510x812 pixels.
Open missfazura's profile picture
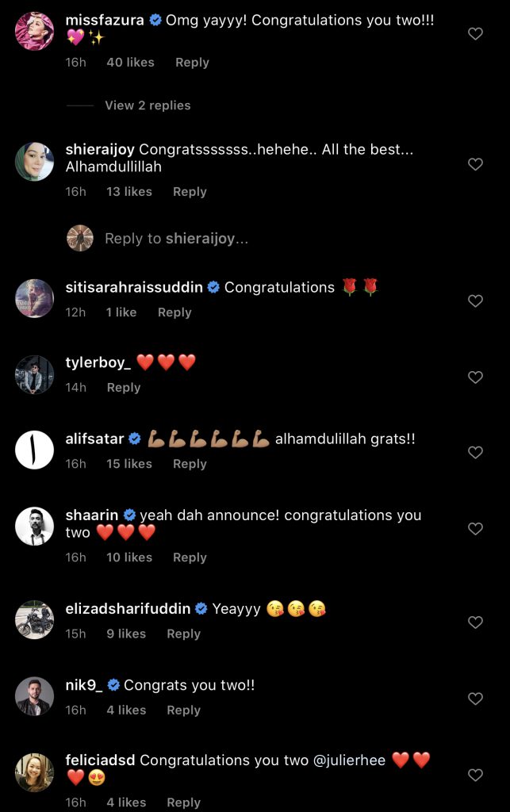34,32
